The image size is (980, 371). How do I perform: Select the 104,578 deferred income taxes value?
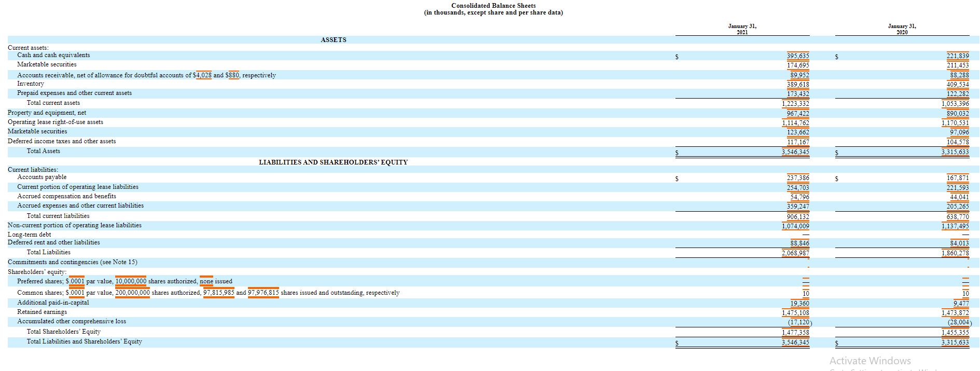[958, 142]
